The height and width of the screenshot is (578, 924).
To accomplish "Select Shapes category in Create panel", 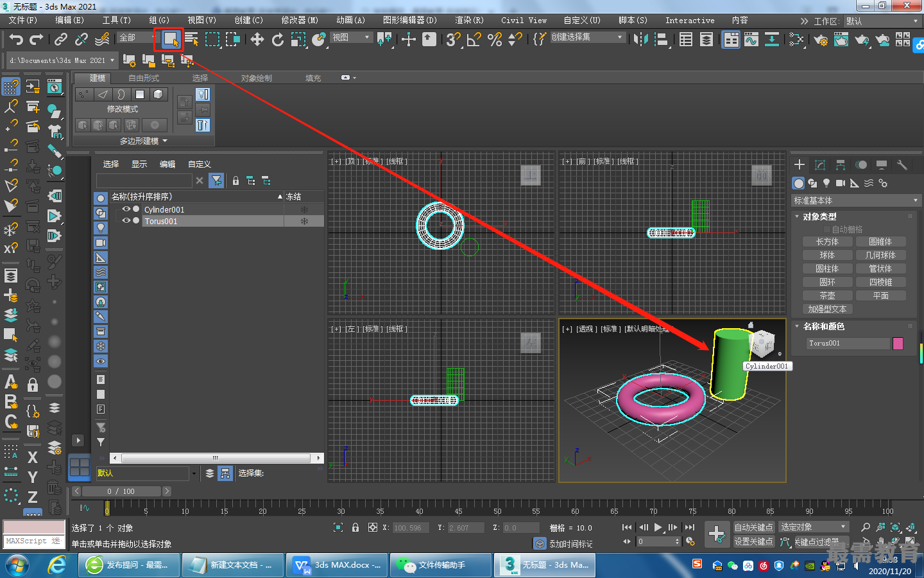I will pos(812,183).
